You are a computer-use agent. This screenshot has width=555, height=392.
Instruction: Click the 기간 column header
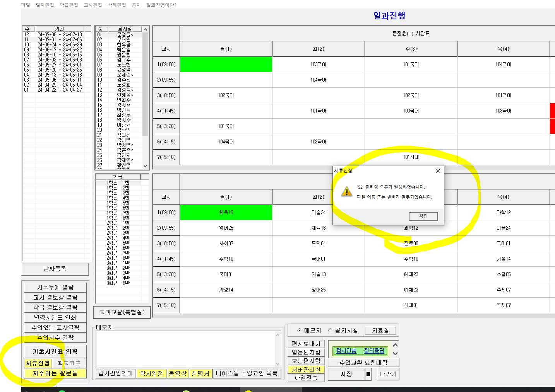pyautogui.click(x=60, y=29)
